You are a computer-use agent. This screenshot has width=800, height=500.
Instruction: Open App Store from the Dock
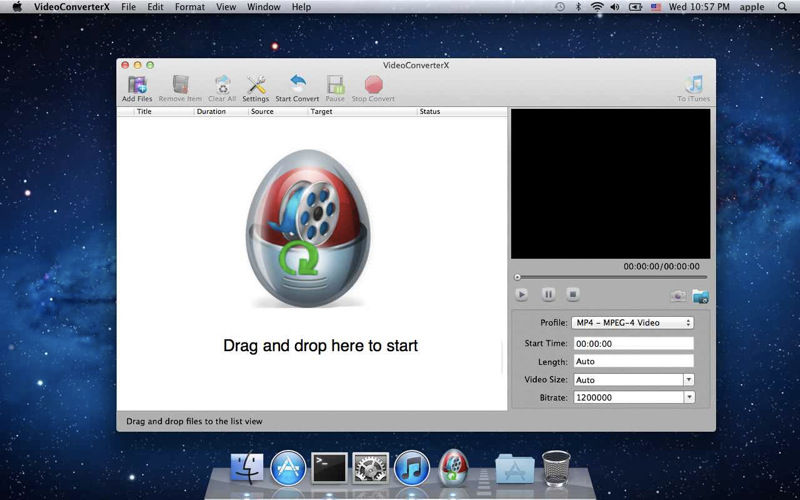(288, 468)
